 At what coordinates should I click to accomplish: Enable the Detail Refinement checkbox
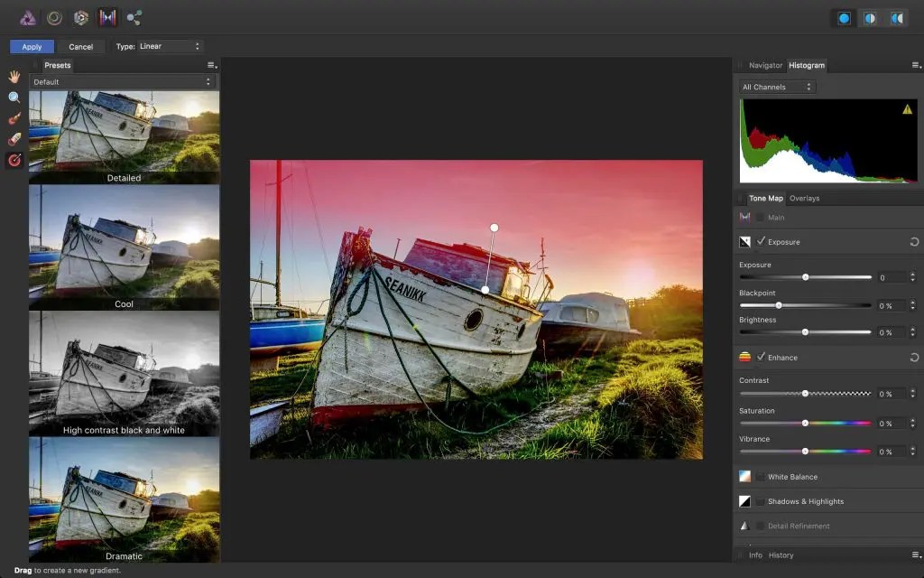[x=761, y=527]
